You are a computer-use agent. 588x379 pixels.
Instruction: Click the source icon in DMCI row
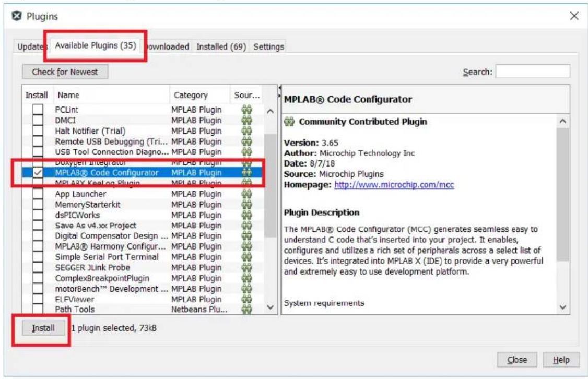pyautogui.click(x=247, y=121)
